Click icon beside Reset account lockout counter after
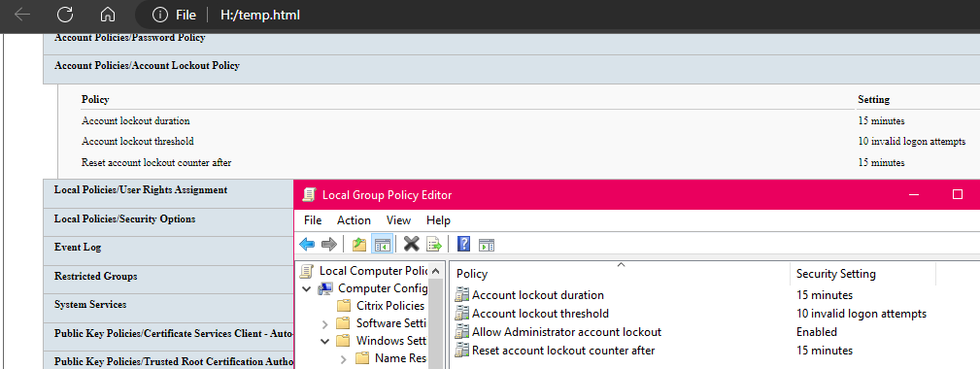The height and width of the screenshot is (369, 980). coord(462,351)
